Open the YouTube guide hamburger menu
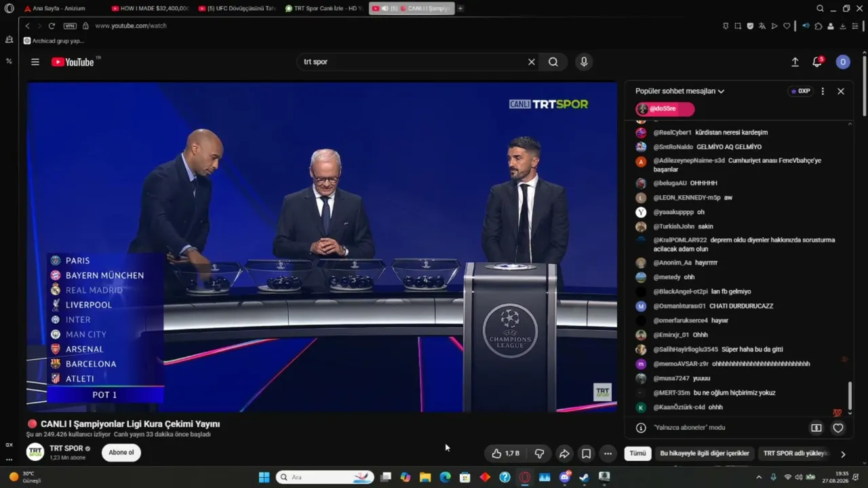Screen dimensions: 868x488 coord(35,62)
